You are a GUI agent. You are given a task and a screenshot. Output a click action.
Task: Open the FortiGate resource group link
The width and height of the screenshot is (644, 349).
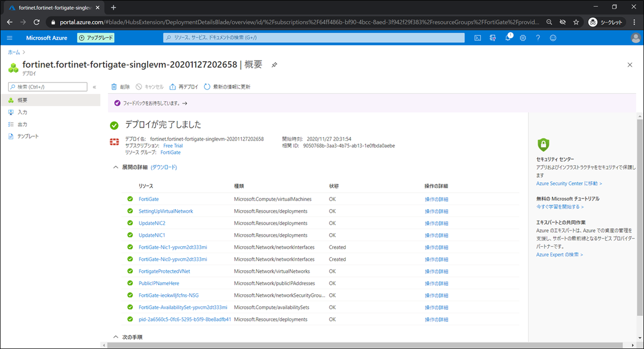[x=170, y=152]
